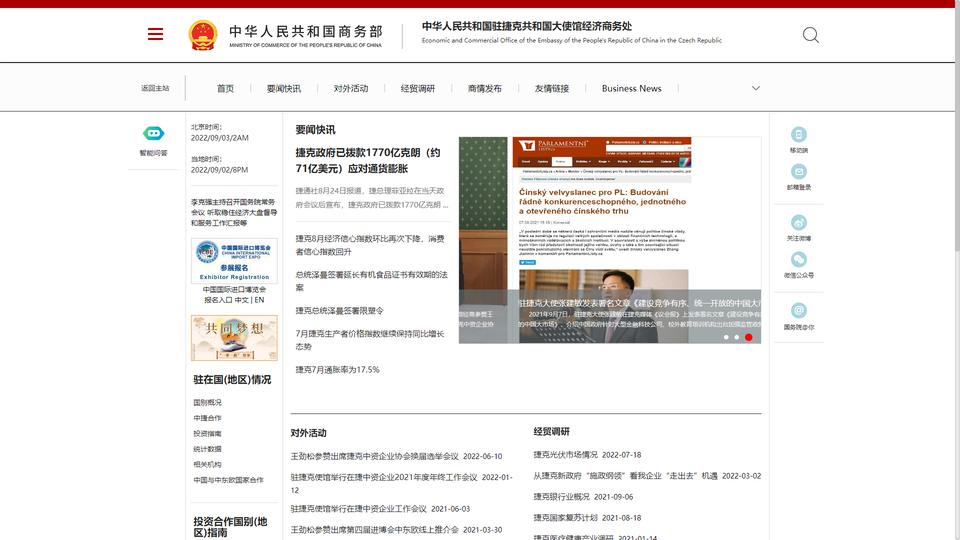
Task: Go to 首页 in navigation bar
Action: click(225, 88)
